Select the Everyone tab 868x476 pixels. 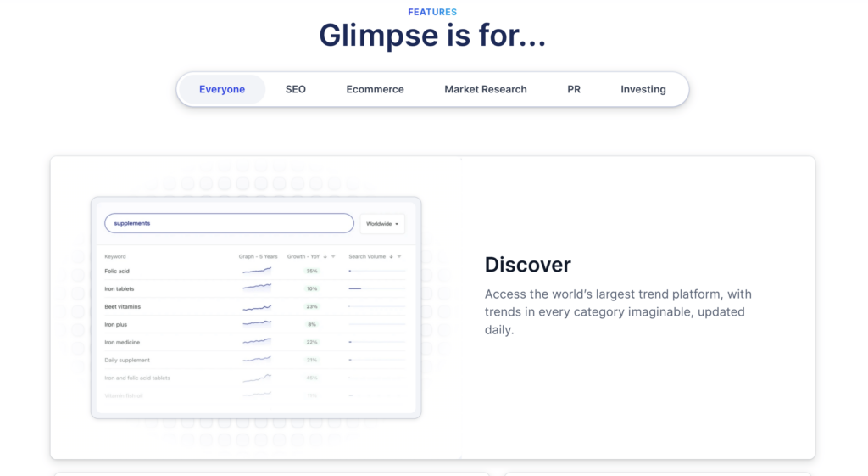[x=222, y=89]
